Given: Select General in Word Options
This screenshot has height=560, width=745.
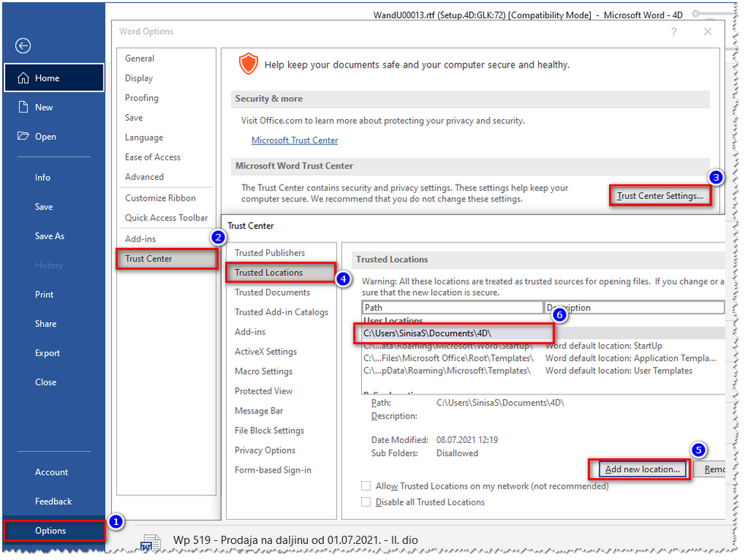Looking at the screenshot, I should [139, 59].
